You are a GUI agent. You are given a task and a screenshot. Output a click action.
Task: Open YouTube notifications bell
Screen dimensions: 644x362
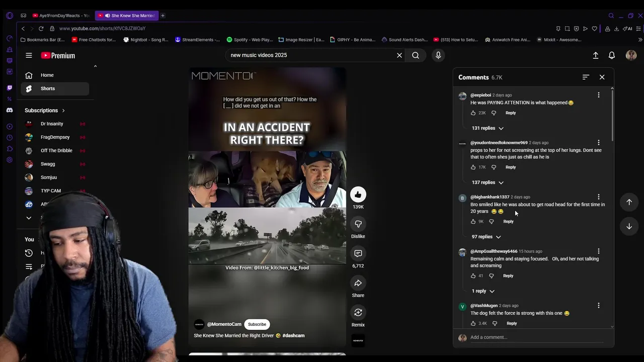[612, 55]
